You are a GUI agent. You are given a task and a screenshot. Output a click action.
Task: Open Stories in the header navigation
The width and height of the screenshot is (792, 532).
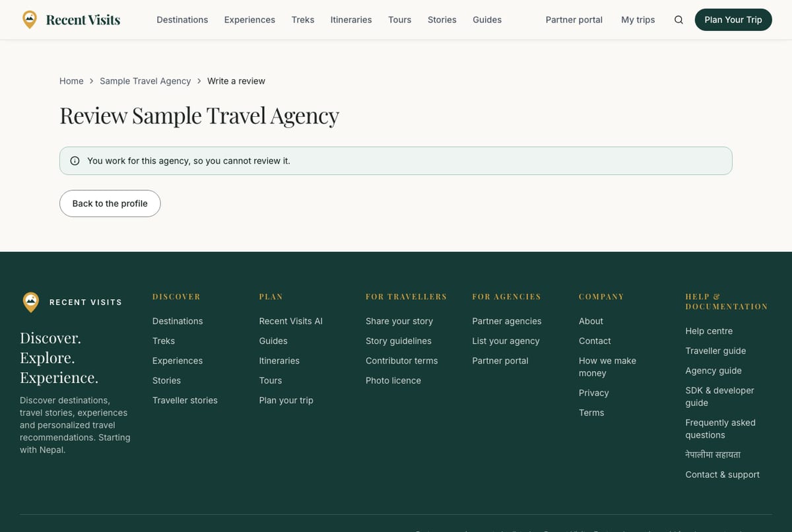point(442,20)
